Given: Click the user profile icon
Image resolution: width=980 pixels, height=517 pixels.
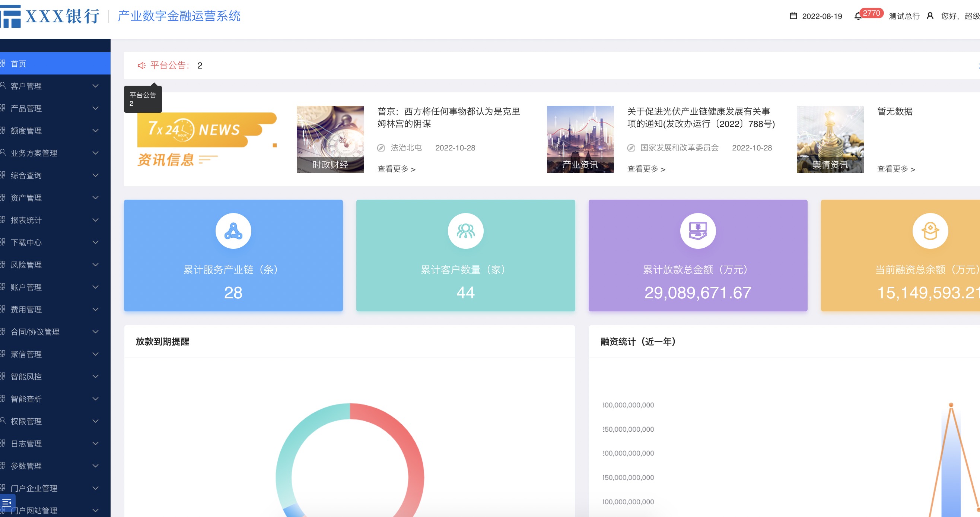Looking at the screenshot, I should pos(930,16).
